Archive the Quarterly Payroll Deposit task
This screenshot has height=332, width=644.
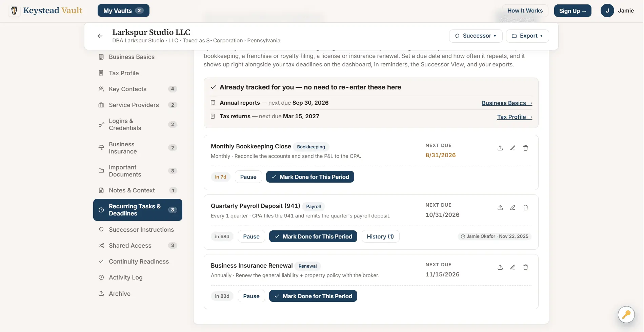(x=500, y=208)
